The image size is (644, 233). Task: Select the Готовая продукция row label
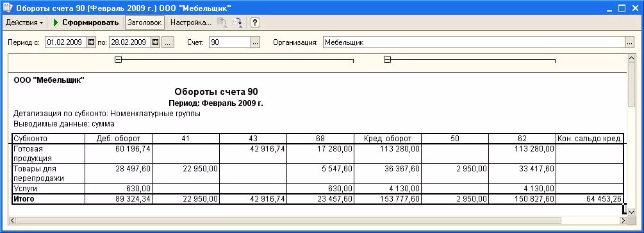click(x=49, y=153)
